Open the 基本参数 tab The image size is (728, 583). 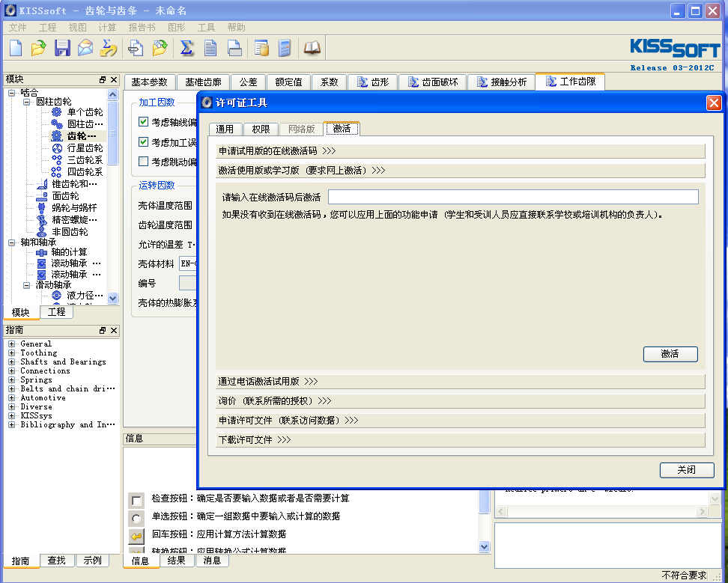pos(149,82)
